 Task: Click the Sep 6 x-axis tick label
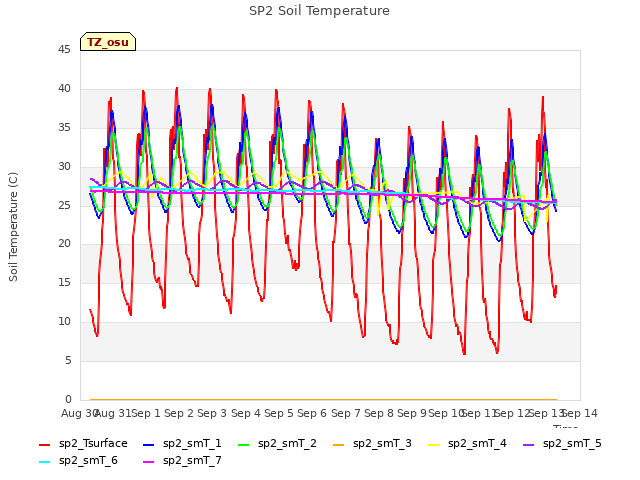[x=312, y=413]
